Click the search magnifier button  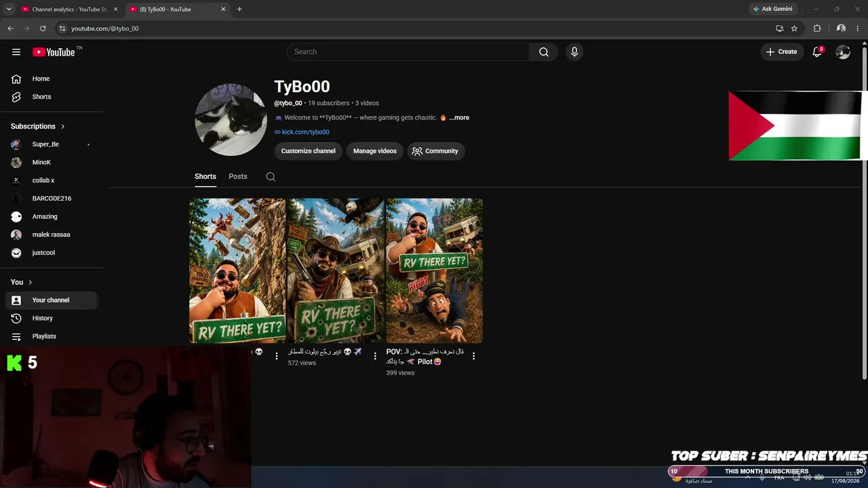[544, 52]
